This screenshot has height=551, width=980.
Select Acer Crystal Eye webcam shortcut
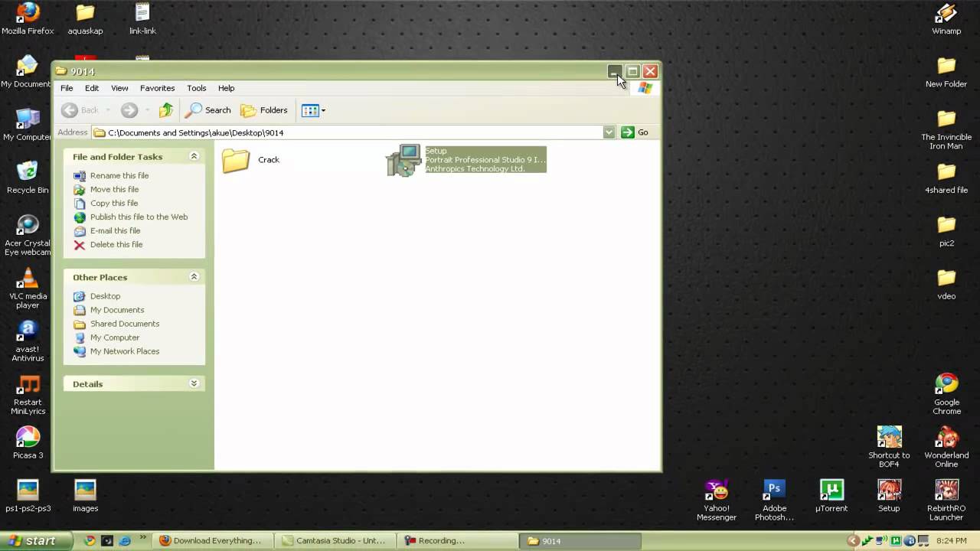click(28, 235)
